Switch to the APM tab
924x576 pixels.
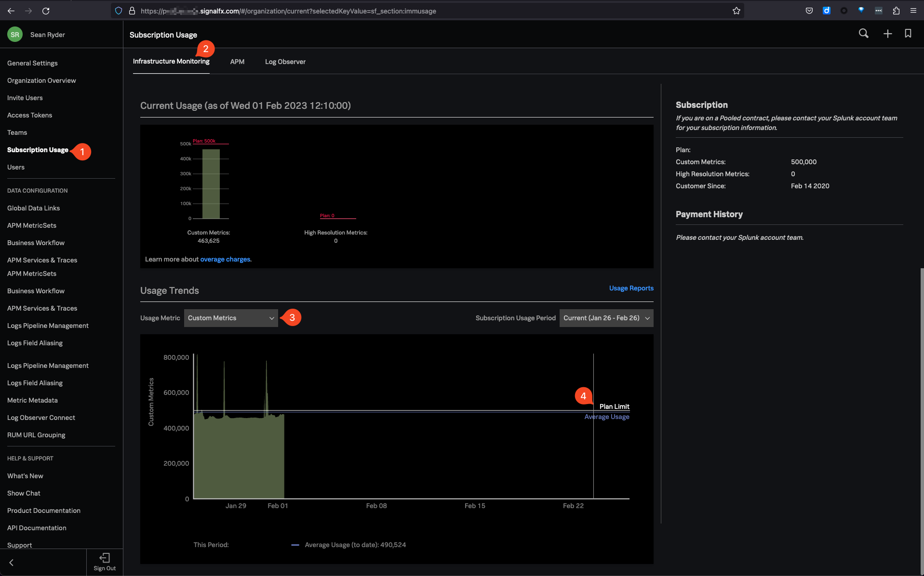tap(237, 62)
